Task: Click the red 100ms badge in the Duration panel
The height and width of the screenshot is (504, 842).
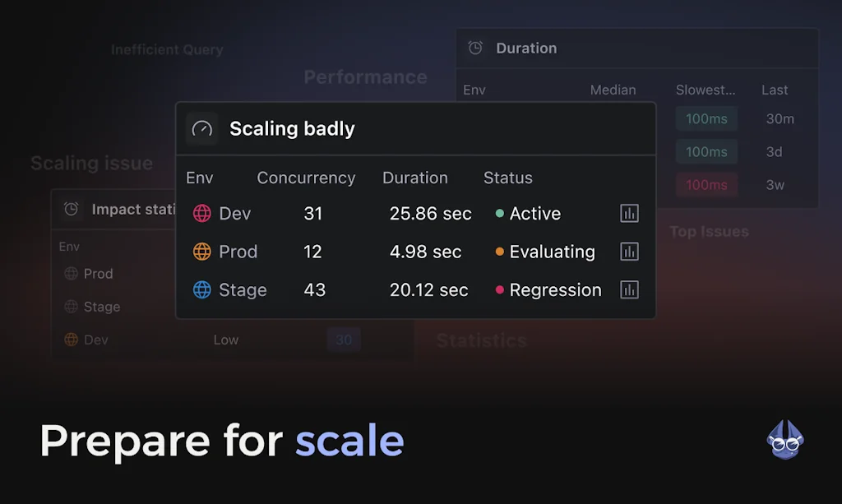Action: pos(706,184)
